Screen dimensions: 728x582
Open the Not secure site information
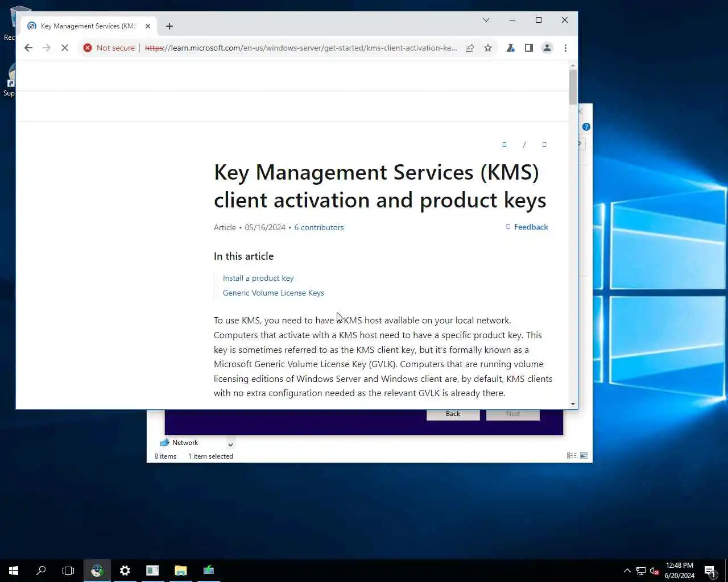pos(109,48)
